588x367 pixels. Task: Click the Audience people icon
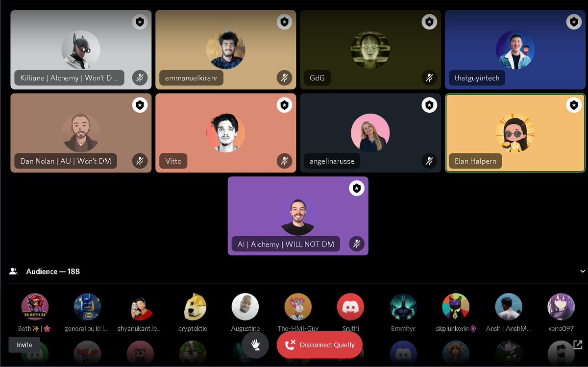14,271
